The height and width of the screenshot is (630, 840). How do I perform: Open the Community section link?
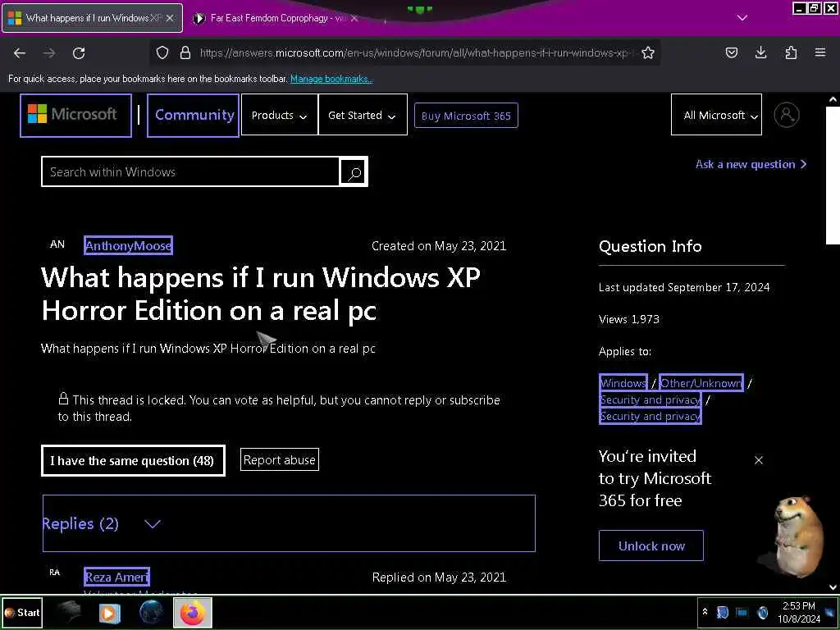[x=194, y=115]
